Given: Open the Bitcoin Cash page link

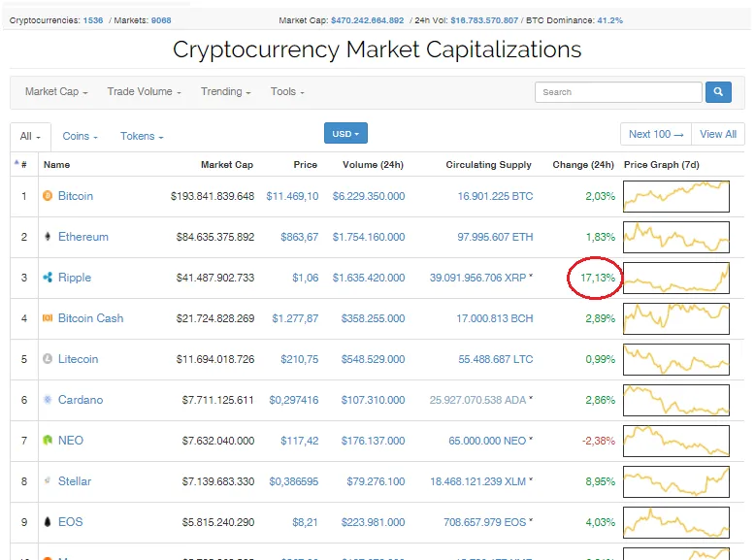Looking at the screenshot, I should coord(90,317).
